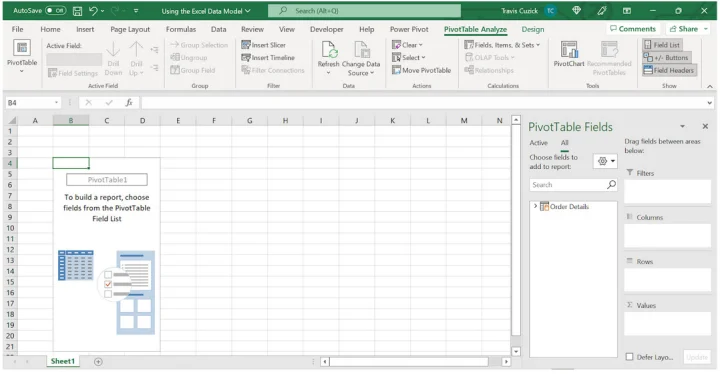Screen dimensions: 720x374
Task: Click the search magnifier in field list
Action: (x=611, y=185)
